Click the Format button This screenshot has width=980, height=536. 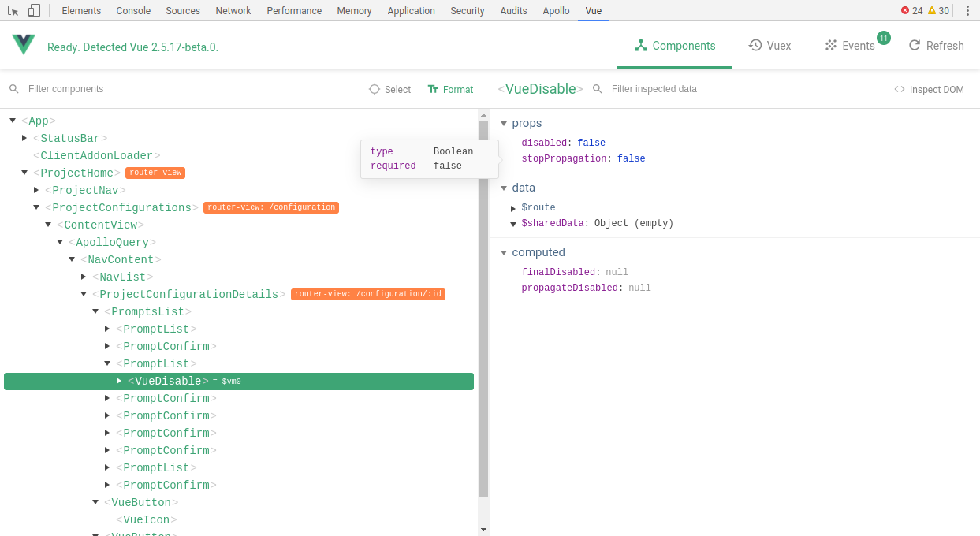pos(450,90)
